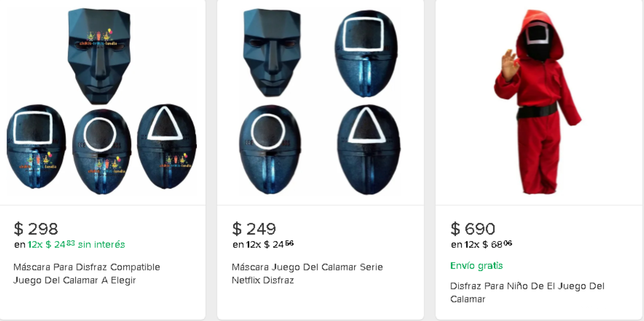The height and width of the screenshot is (321, 644).
Task: Click 'en 12x $ 24.56' installment text
Action: 263,244
